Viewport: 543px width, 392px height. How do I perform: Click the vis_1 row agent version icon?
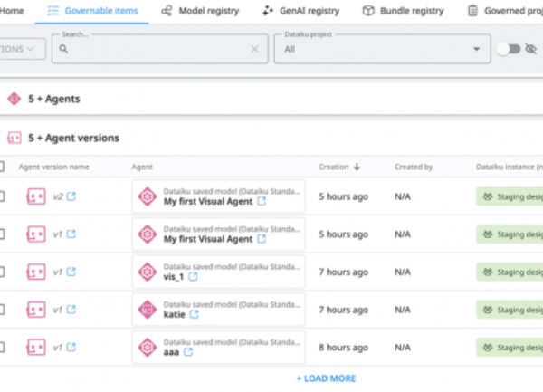[36, 272]
